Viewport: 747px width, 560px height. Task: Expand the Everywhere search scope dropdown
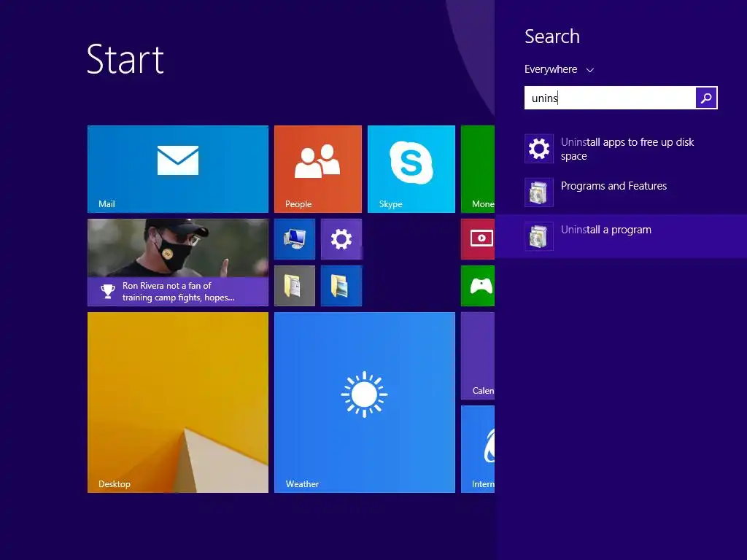coord(560,69)
